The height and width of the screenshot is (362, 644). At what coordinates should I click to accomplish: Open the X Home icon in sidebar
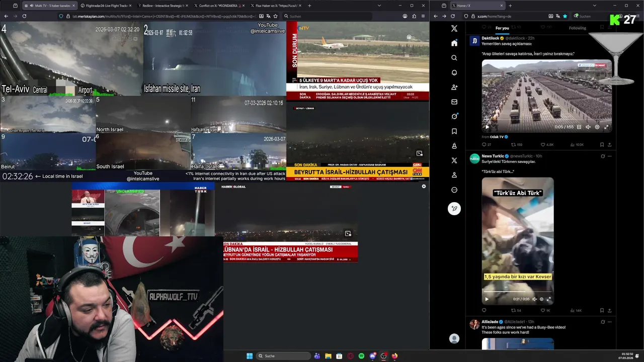click(x=454, y=43)
